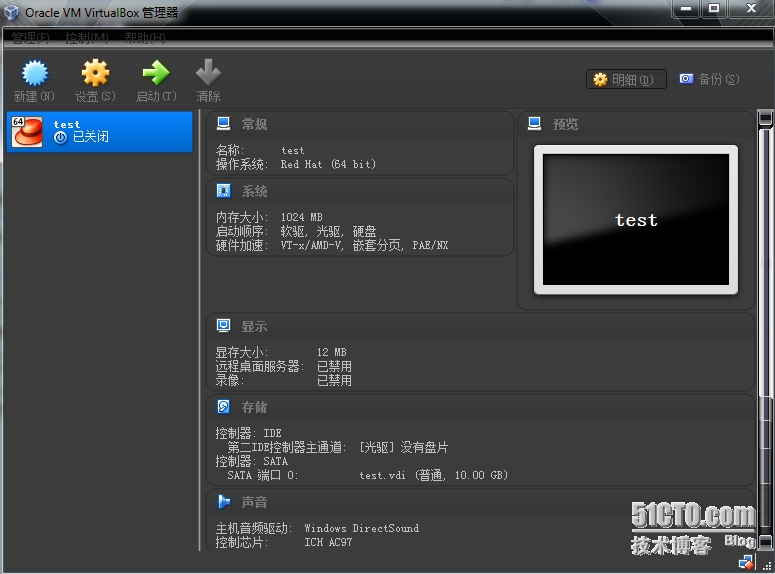This screenshot has width=775, height=574.
Task: Click 'VT-x/AMD-V, 嵌套分页, PAE/NX' text
Action: click(364, 245)
